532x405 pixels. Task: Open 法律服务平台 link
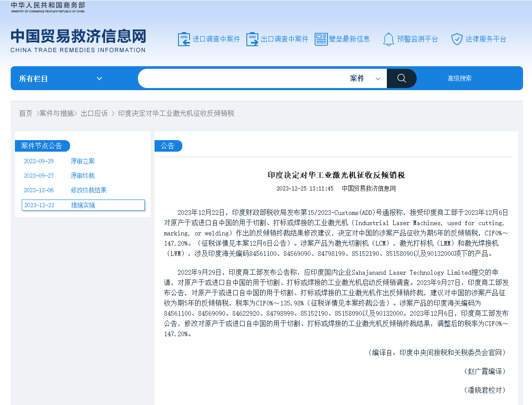pyautogui.click(x=486, y=39)
